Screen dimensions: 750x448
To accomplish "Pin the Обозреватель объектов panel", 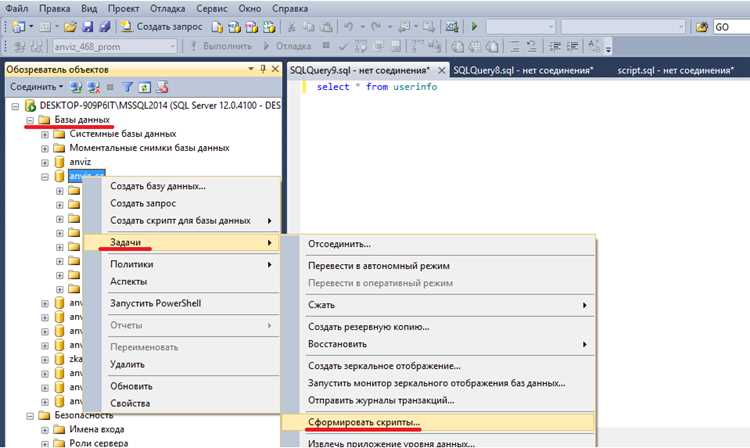I will 263,69.
